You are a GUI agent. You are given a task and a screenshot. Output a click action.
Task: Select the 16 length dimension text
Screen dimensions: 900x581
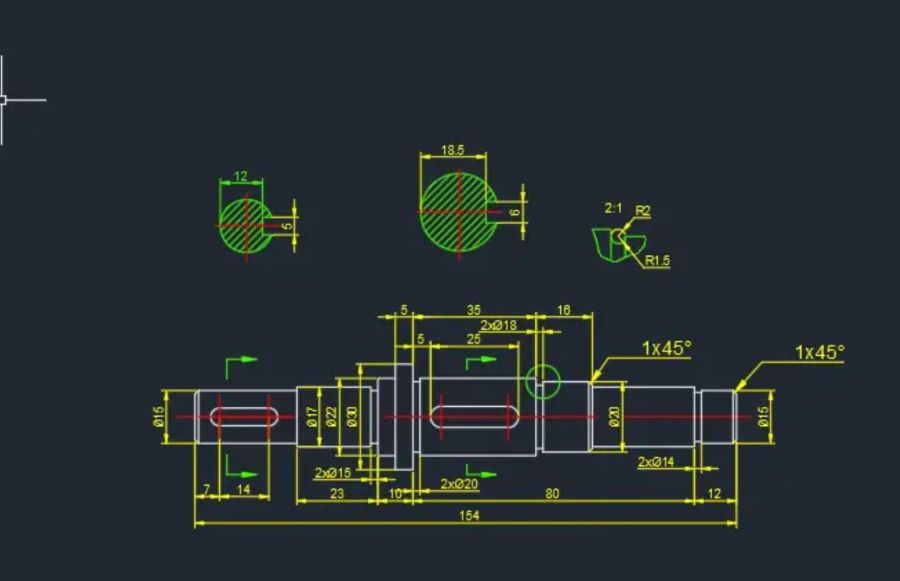[x=563, y=310]
